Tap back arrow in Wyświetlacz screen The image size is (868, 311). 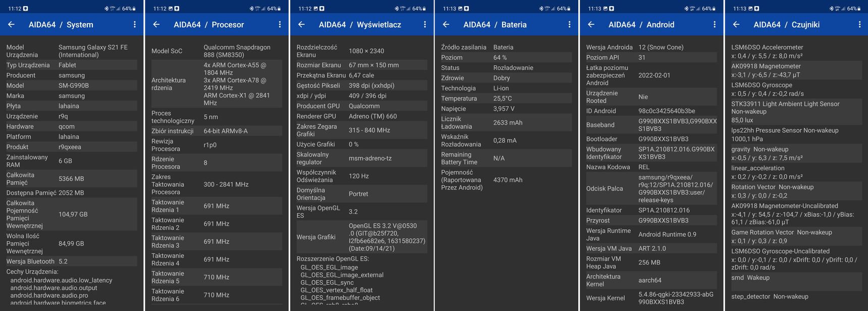point(301,24)
